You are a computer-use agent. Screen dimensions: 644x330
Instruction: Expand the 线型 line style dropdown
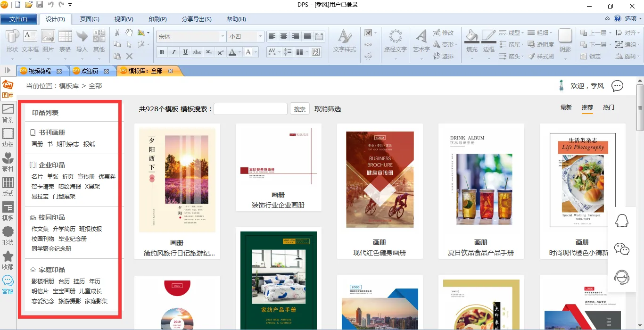512,33
